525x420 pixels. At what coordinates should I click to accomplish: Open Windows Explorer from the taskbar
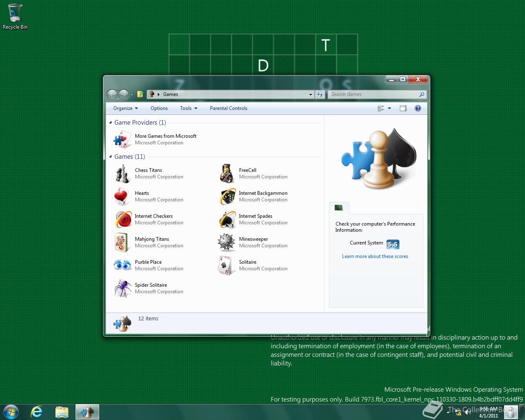click(62, 412)
